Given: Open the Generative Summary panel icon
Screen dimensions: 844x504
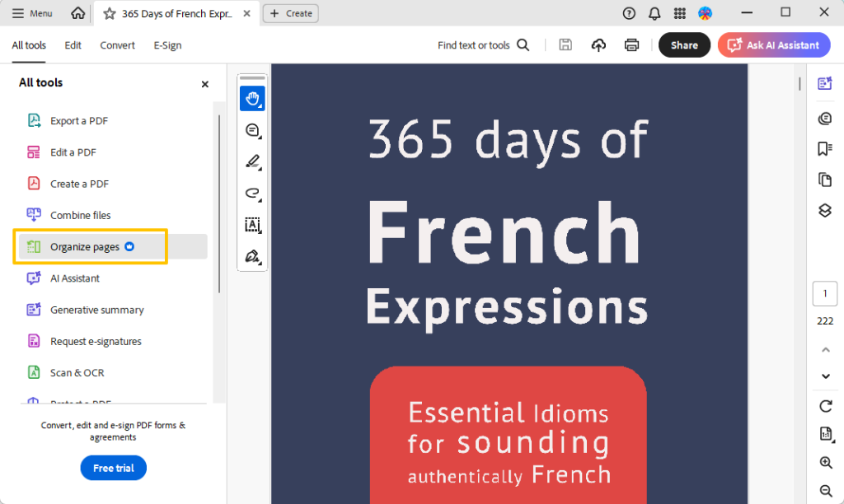Looking at the screenshot, I should point(825,83).
